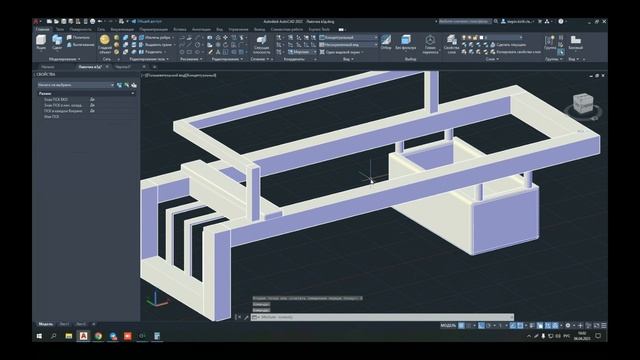The height and width of the screenshot is (360, 640).
Task: Click the Выдавить грани tool
Action: [x=155, y=44]
